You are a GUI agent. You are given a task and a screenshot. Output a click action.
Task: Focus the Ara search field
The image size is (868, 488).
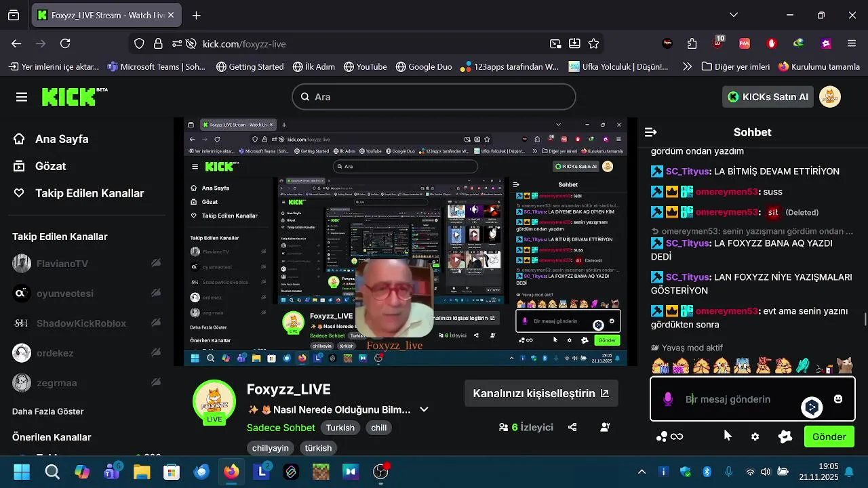[x=434, y=97]
